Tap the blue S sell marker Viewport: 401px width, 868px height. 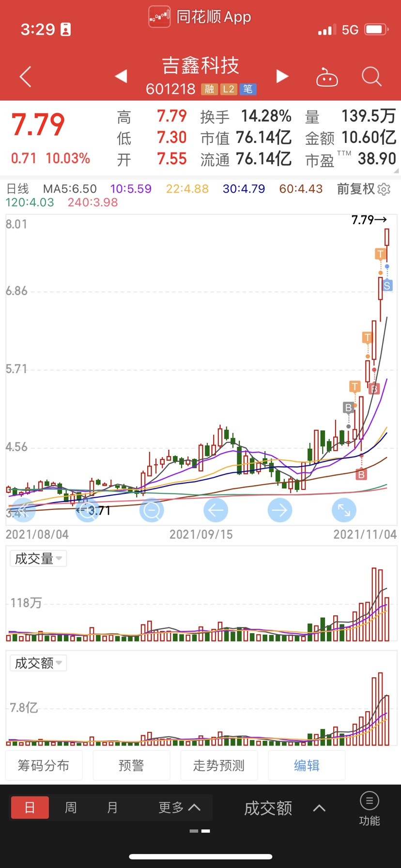point(387,286)
